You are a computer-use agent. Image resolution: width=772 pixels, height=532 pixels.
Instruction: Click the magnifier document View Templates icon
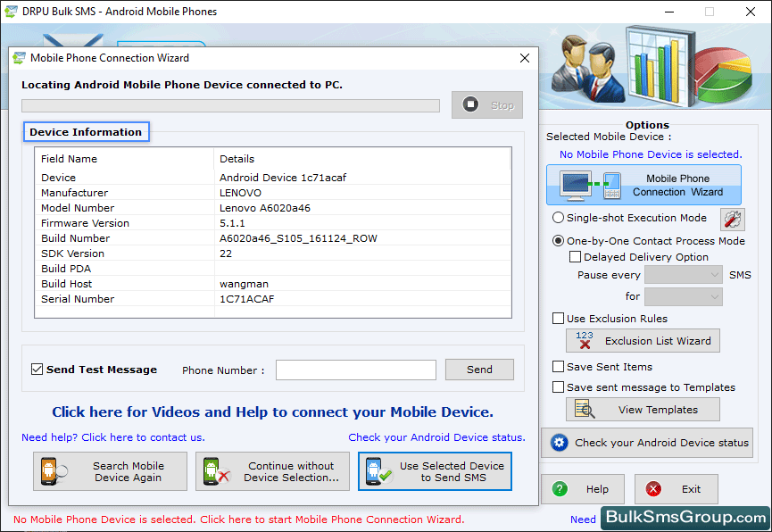click(585, 410)
